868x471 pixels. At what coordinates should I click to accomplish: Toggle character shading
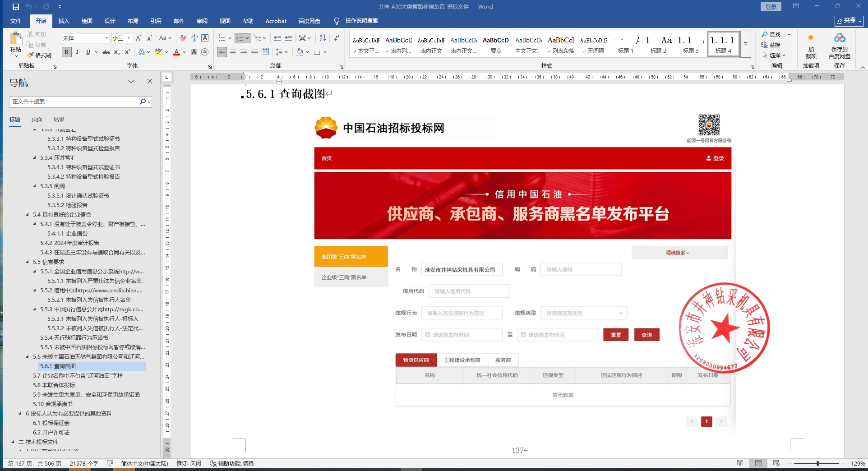pos(194,52)
